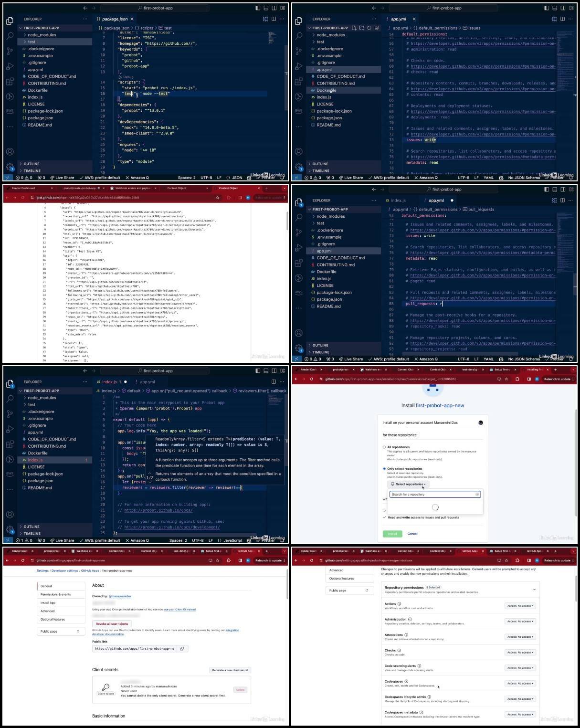This screenshot has height=728, width=580.
Task: Open Access dropdown for Attestations permission
Action: point(520,637)
